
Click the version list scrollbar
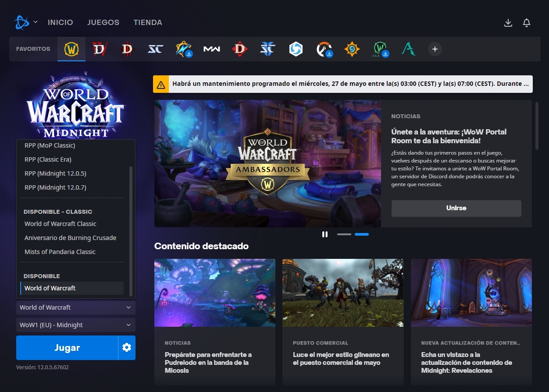[x=131, y=231]
